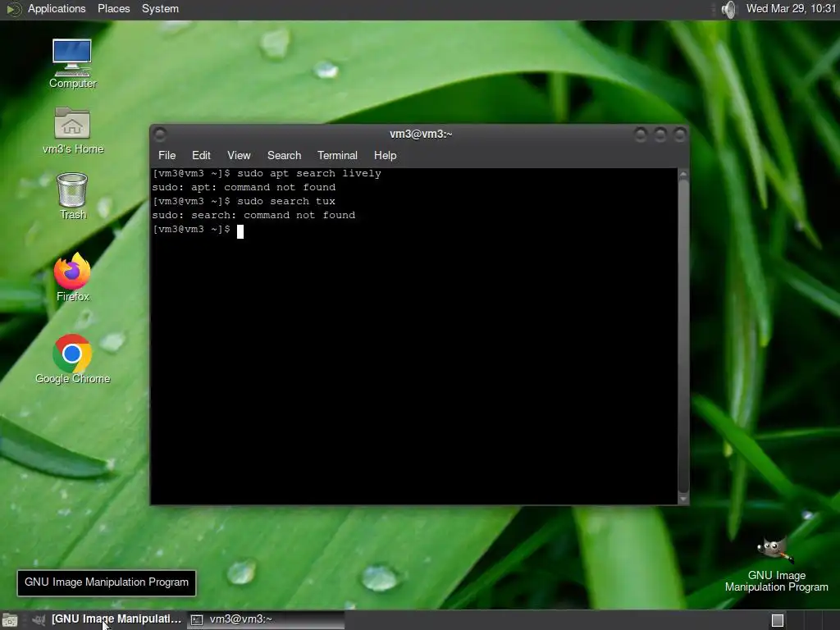Switch to GNU Image Manipulation taskbar button
The width and height of the screenshot is (840, 630).
click(x=107, y=619)
